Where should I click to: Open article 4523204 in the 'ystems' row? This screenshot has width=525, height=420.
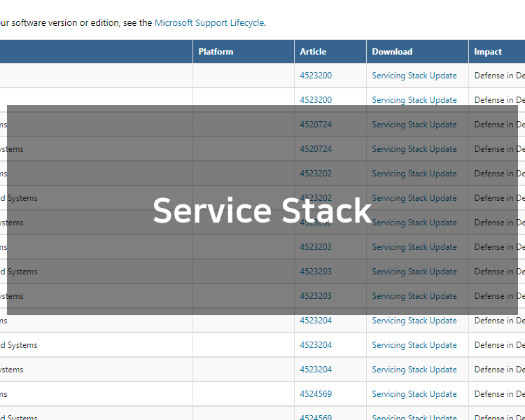[316, 369]
